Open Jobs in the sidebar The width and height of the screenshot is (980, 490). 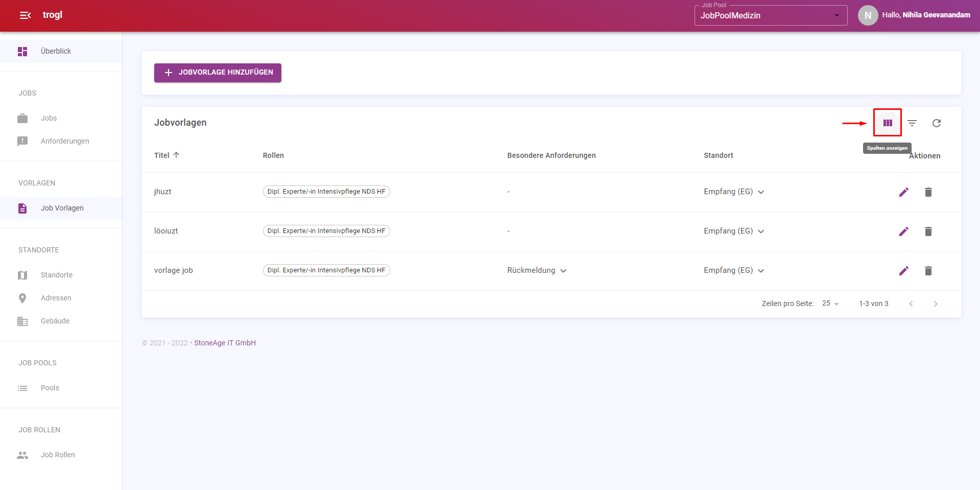click(61, 118)
